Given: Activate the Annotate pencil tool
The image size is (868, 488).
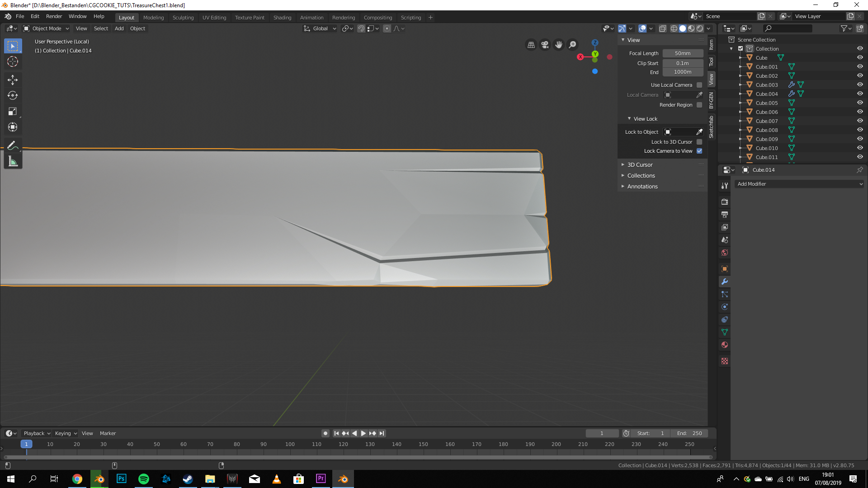Looking at the screenshot, I should (x=13, y=145).
